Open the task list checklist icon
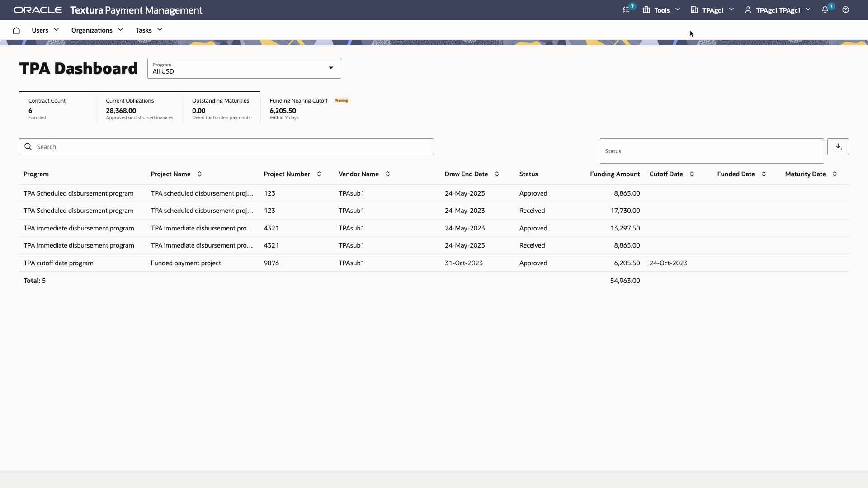 pyautogui.click(x=627, y=10)
